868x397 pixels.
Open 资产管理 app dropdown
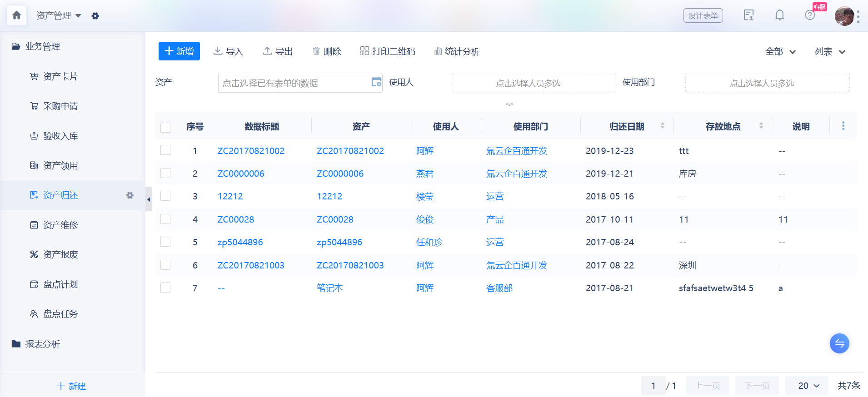59,16
